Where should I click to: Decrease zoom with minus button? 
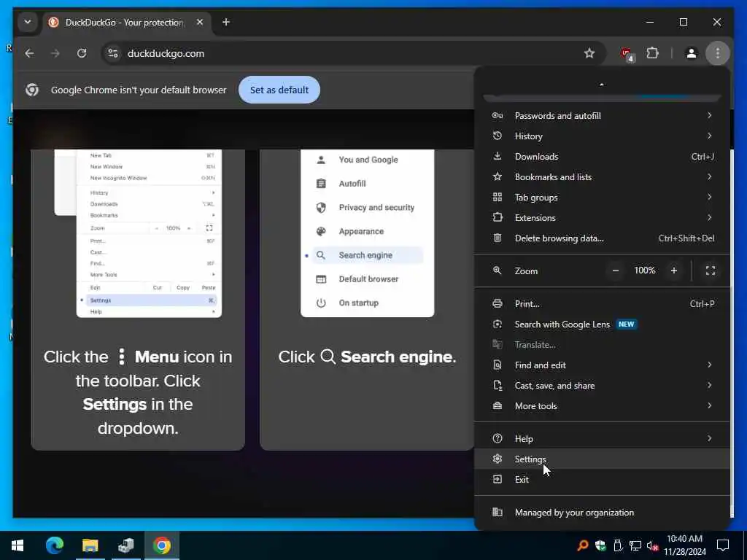tap(616, 271)
